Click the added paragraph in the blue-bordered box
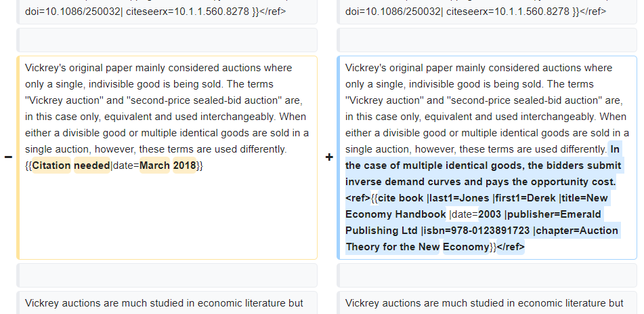 point(487,109)
